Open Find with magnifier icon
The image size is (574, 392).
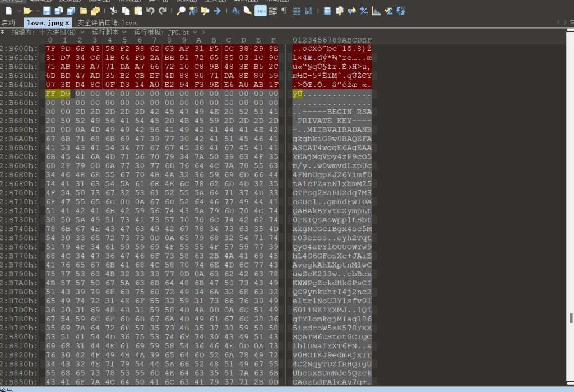(180, 11)
